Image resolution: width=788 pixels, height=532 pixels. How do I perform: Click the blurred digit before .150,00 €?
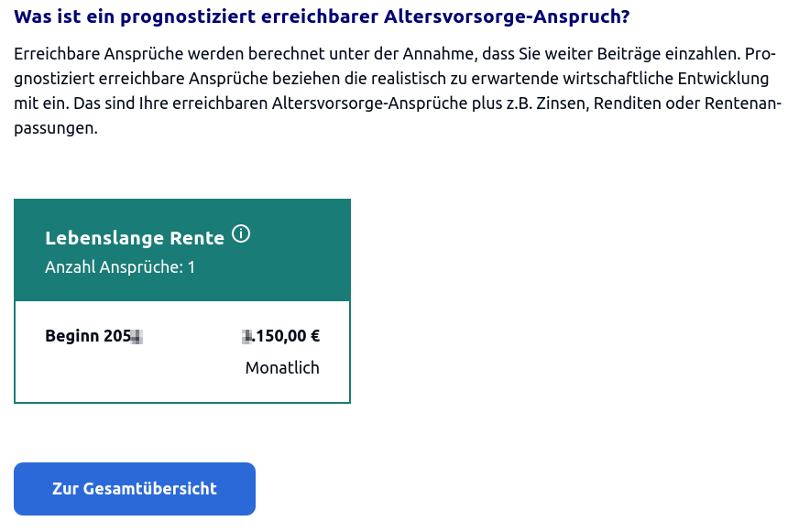click(x=246, y=336)
